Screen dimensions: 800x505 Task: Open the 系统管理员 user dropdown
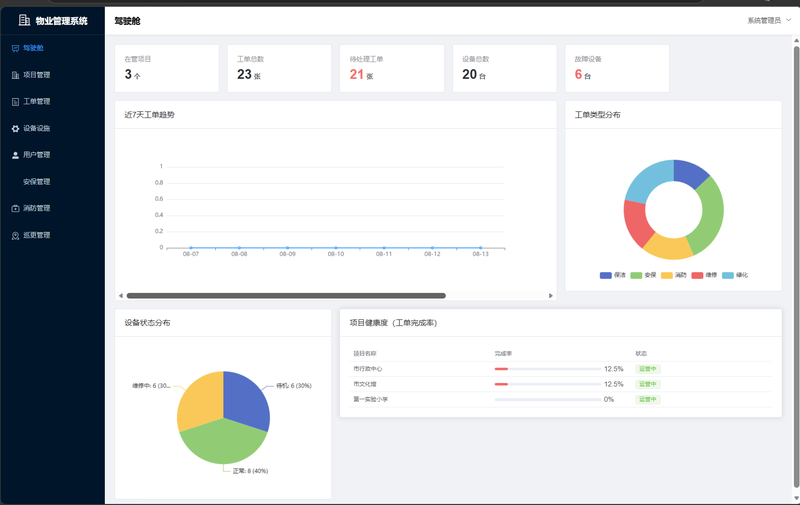(x=769, y=20)
